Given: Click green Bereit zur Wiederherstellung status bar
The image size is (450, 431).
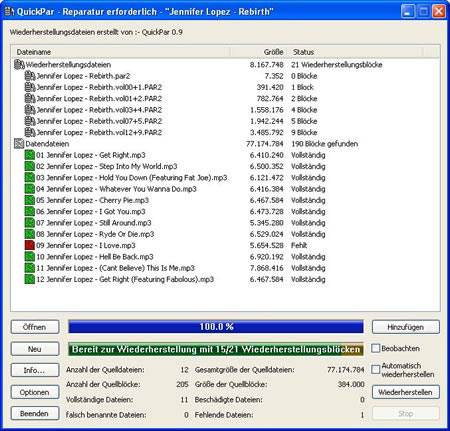Looking at the screenshot, I should (x=216, y=349).
